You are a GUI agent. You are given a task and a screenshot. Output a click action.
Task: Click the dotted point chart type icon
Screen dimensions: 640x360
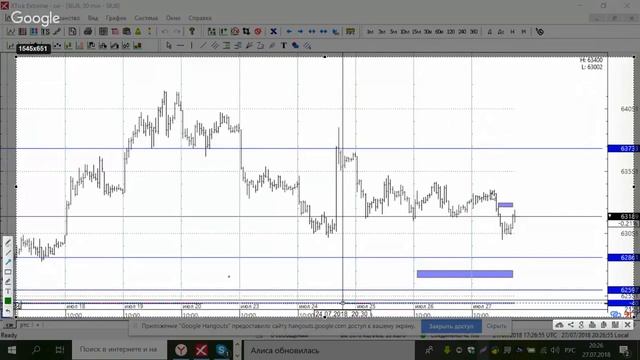click(57, 45)
